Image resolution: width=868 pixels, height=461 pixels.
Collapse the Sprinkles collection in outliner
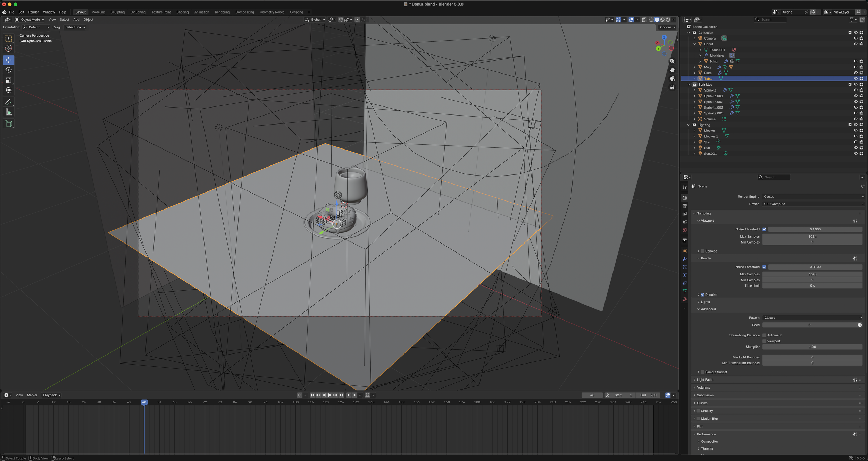click(x=689, y=85)
